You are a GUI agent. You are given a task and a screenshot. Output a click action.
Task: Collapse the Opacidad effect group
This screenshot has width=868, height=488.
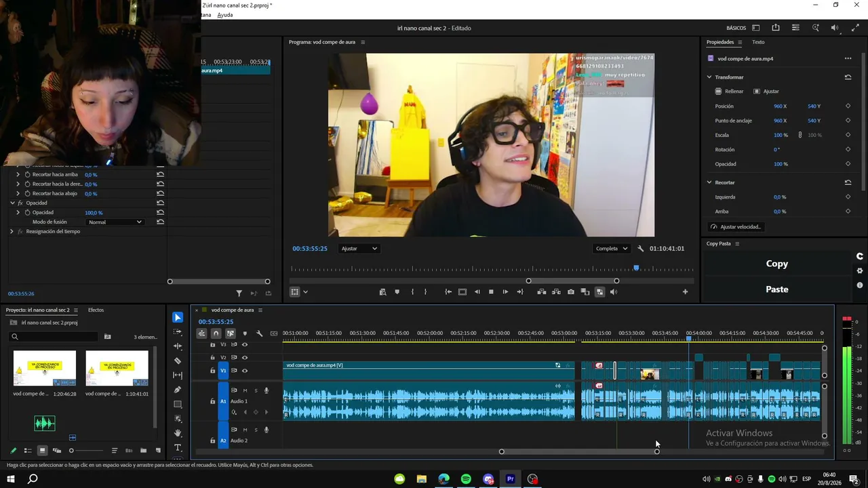click(12, 203)
